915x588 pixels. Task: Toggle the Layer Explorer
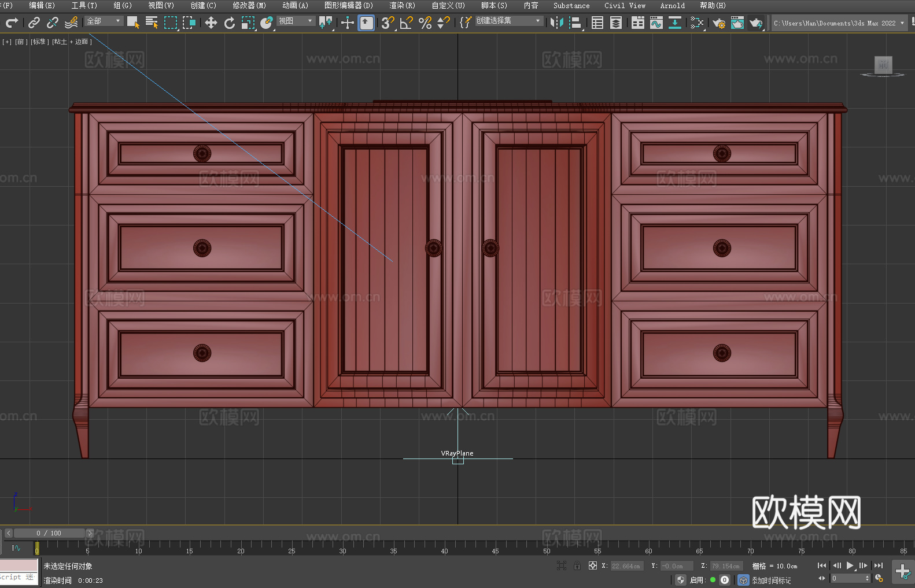tap(616, 23)
